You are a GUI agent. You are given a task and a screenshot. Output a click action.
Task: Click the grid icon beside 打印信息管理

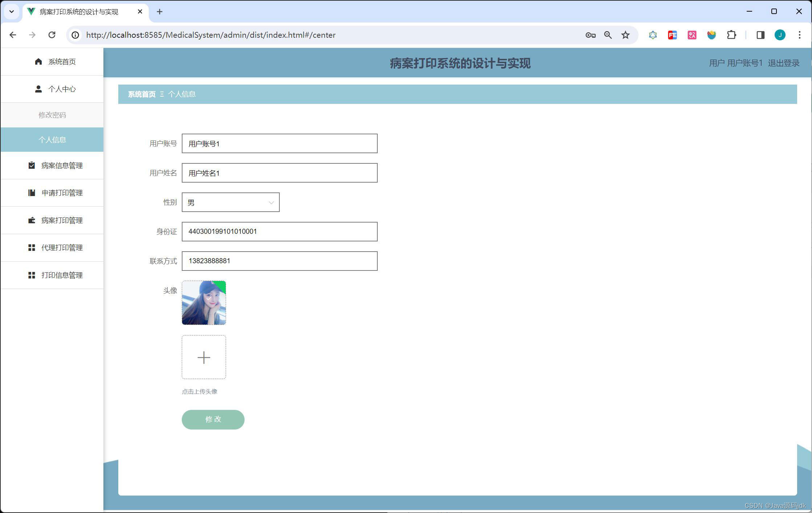coord(32,275)
